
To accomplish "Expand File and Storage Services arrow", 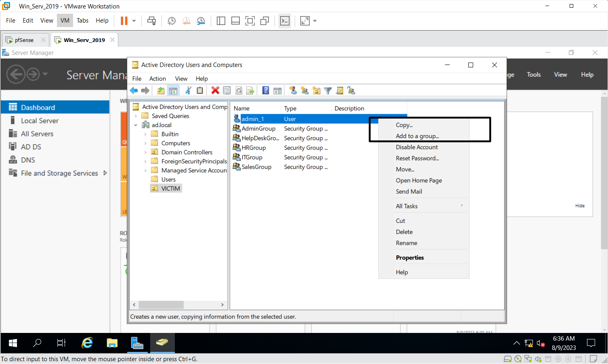I will (x=105, y=173).
